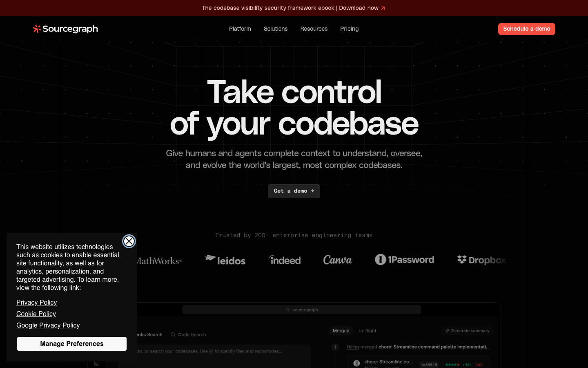This screenshot has height=368, width=588.
Task: Click the Dropbox logo
Action: [481, 260]
